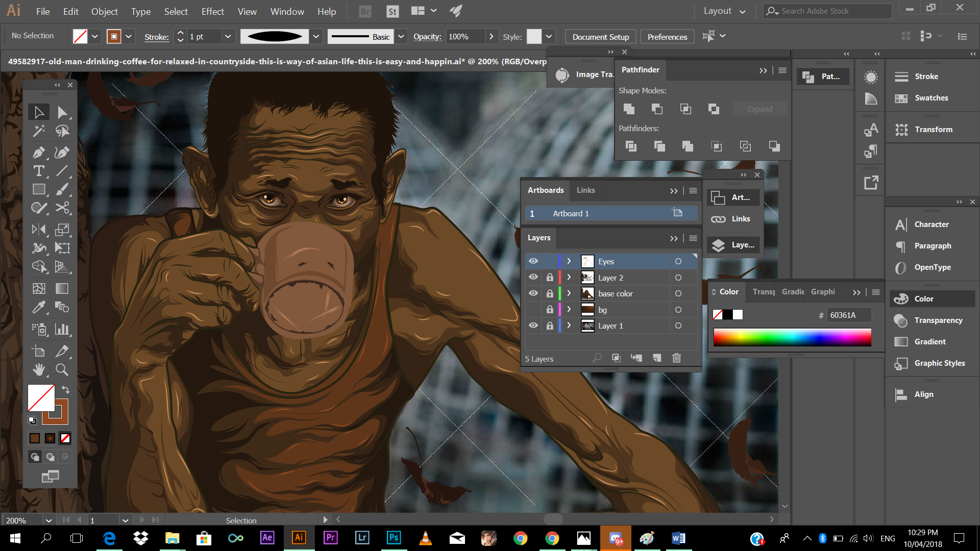Select the Rectangle tool
This screenshot has width=980, height=551.
[39, 189]
